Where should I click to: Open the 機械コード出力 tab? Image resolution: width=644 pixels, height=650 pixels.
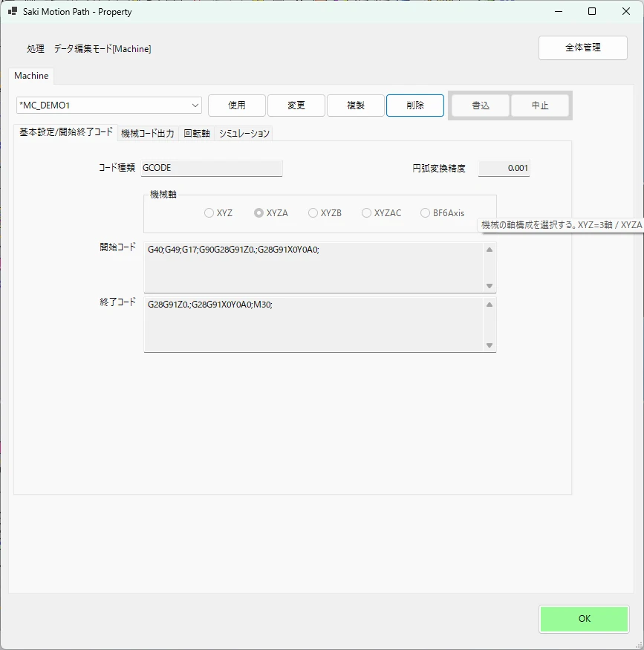148,134
